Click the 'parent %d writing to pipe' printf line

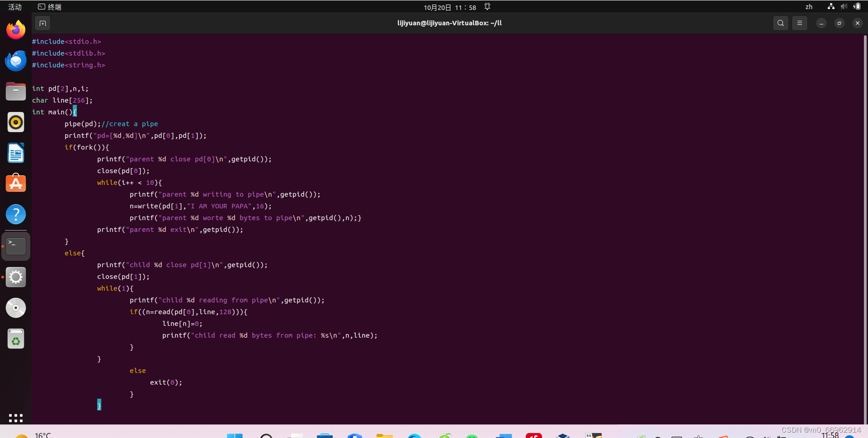225,194
